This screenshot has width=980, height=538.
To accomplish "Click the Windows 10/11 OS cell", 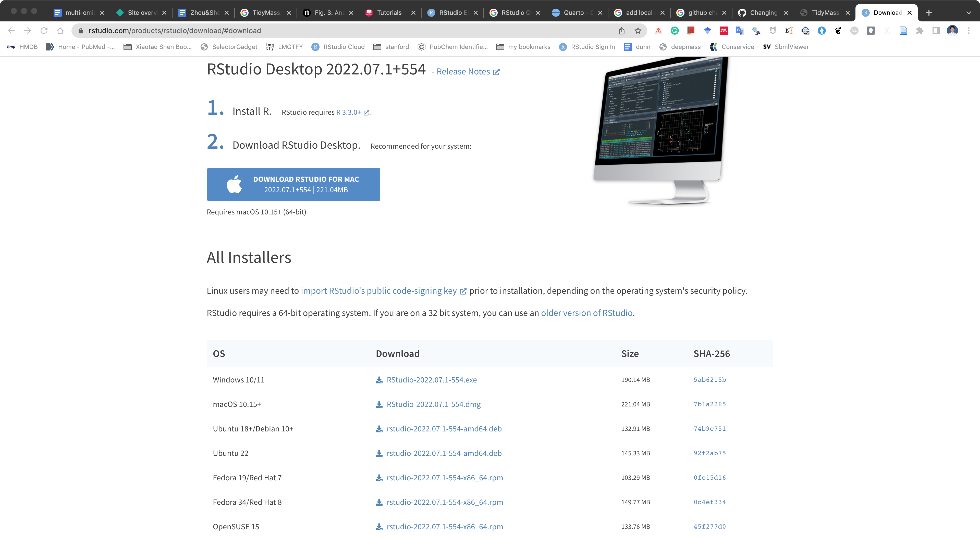I will pos(239,380).
